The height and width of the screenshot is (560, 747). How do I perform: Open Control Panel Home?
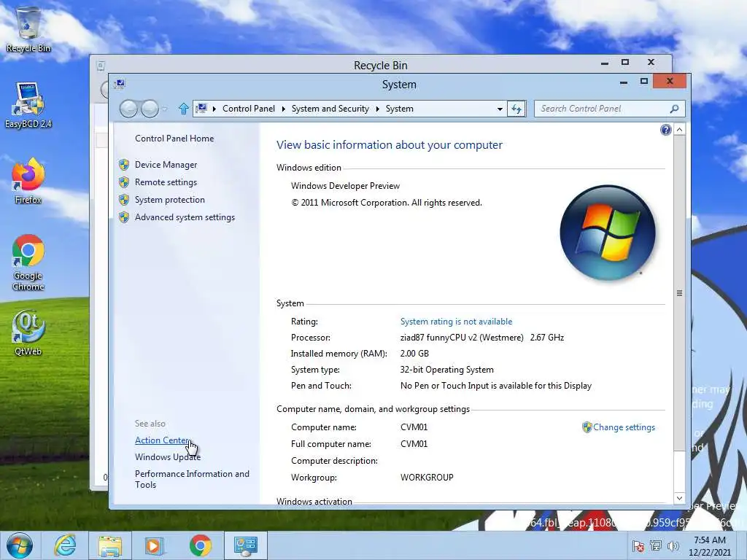174,139
